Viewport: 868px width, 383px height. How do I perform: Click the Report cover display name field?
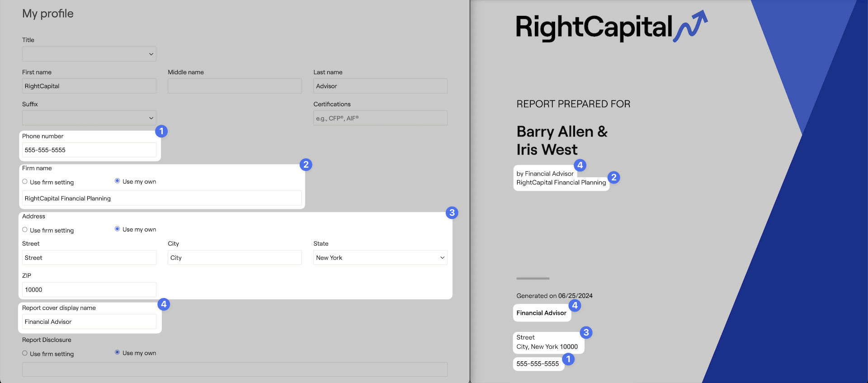point(89,322)
